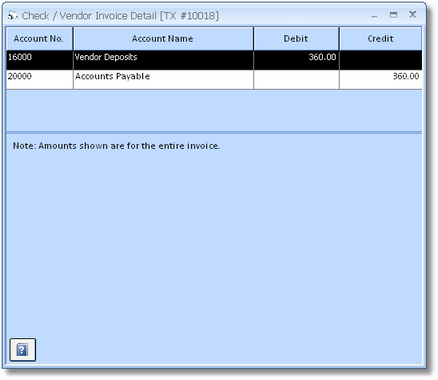Viewport: 438px width, 380px height.
Task: Select the Account Name column header
Action: (x=163, y=39)
